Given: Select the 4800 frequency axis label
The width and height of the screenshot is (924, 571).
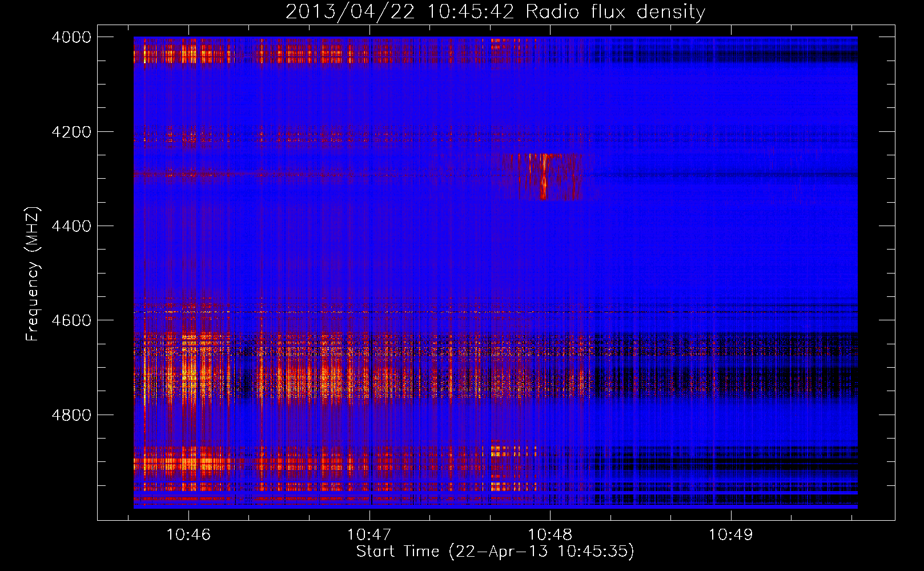Looking at the screenshot, I should (x=71, y=415).
